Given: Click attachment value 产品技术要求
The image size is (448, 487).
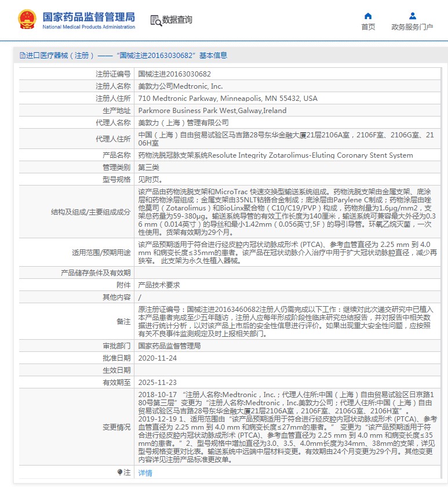Looking at the screenshot, I should (x=159, y=285).
